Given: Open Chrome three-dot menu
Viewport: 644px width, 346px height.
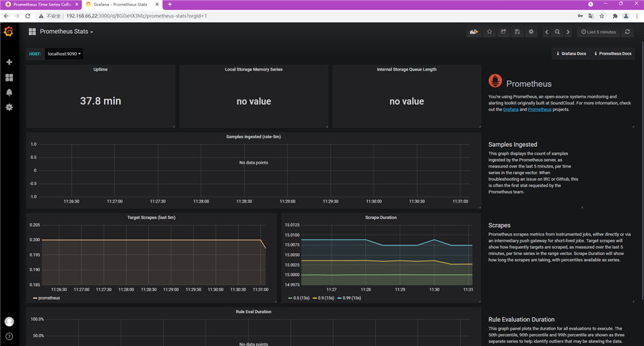Looking at the screenshot, I should pyautogui.click(x=637, y=16).
